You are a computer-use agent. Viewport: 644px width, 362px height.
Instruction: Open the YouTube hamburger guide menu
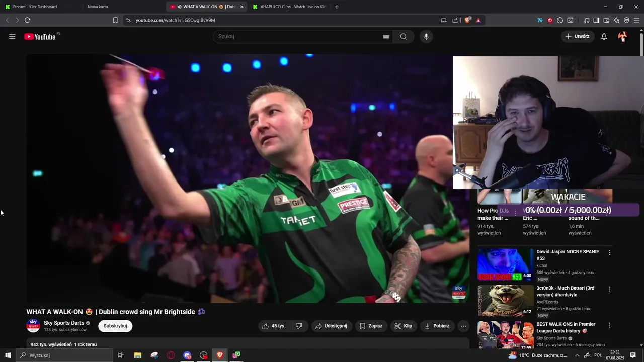[12, 36]
